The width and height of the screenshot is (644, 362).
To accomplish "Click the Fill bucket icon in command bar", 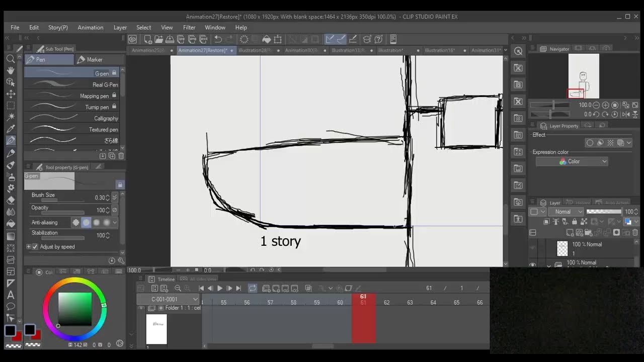I will point(267,39).
